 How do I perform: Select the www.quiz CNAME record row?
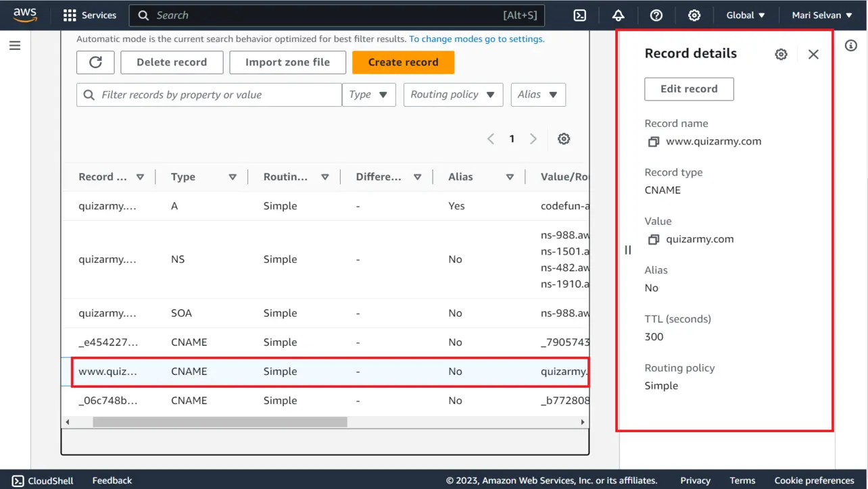[x=325, y=371]
